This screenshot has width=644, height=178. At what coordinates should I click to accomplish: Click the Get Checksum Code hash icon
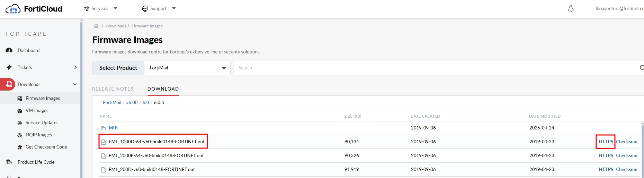pos(20,147)
